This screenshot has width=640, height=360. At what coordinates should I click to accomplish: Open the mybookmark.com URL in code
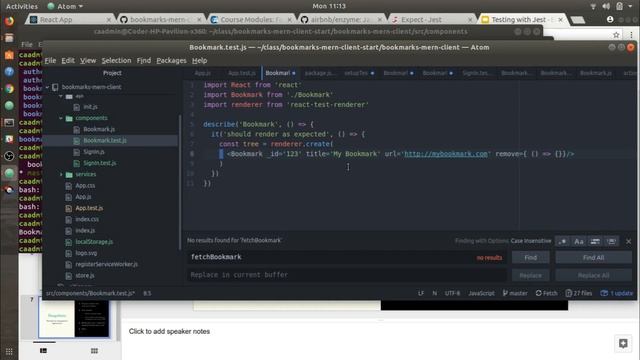click(446, 154)
